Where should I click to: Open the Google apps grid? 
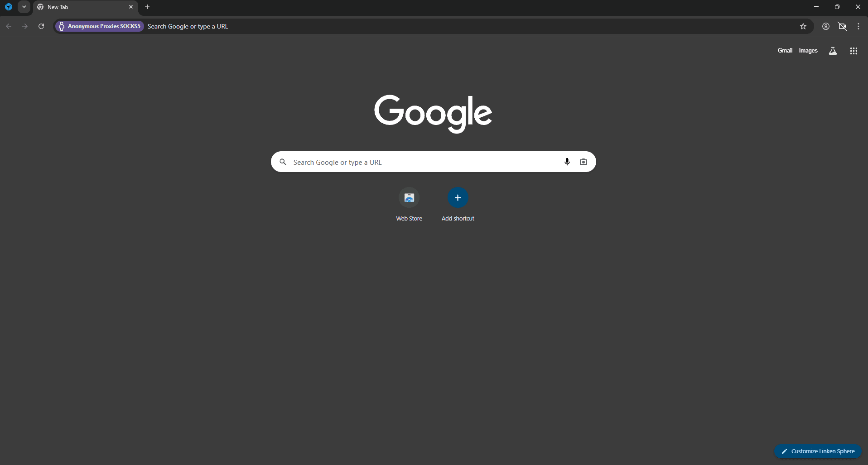click(854, 51)
